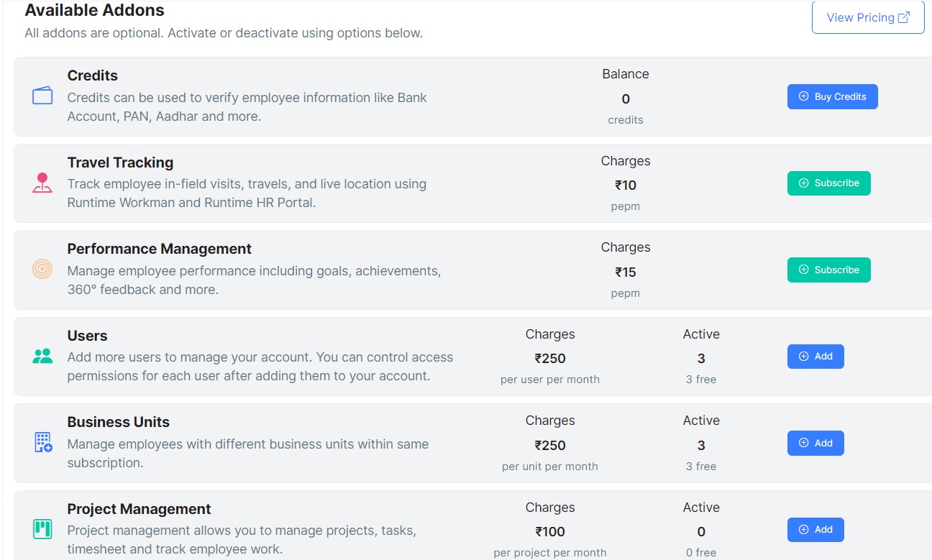
Task: Click the Travel Tracking map pin icon
Action: coord(42,183)
